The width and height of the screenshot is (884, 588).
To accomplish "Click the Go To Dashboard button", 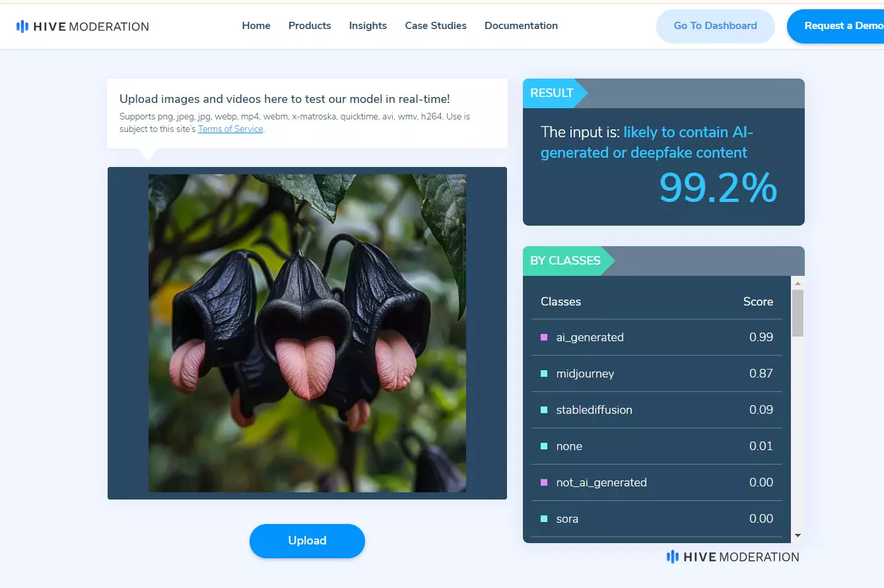I will 715,26.
